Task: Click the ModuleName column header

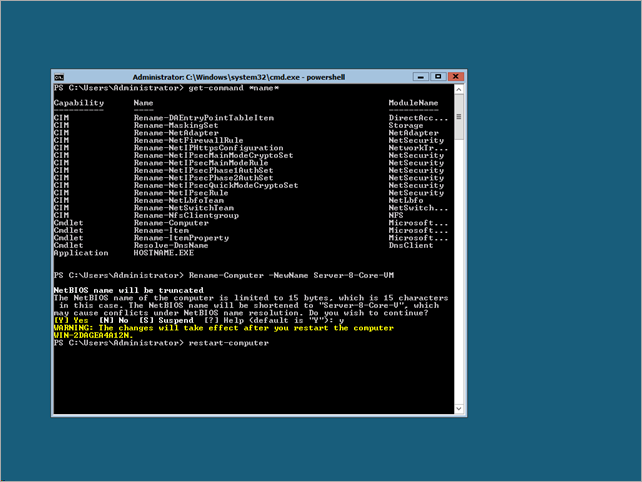Action: point(414,103)
